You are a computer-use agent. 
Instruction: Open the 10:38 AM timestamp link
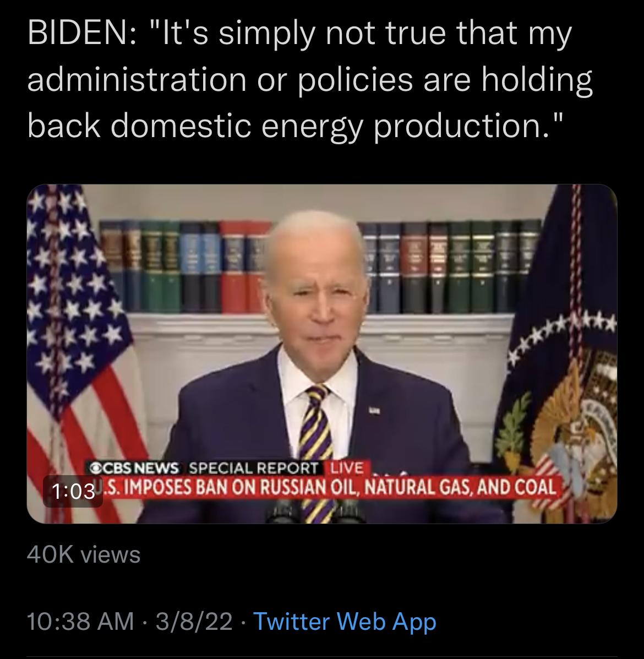[80, 621]
